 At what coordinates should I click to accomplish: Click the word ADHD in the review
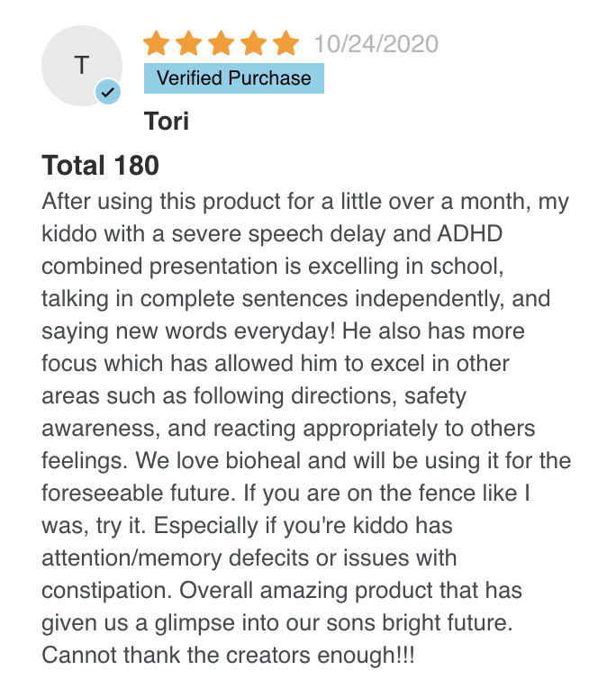click(x=469, y=233)
